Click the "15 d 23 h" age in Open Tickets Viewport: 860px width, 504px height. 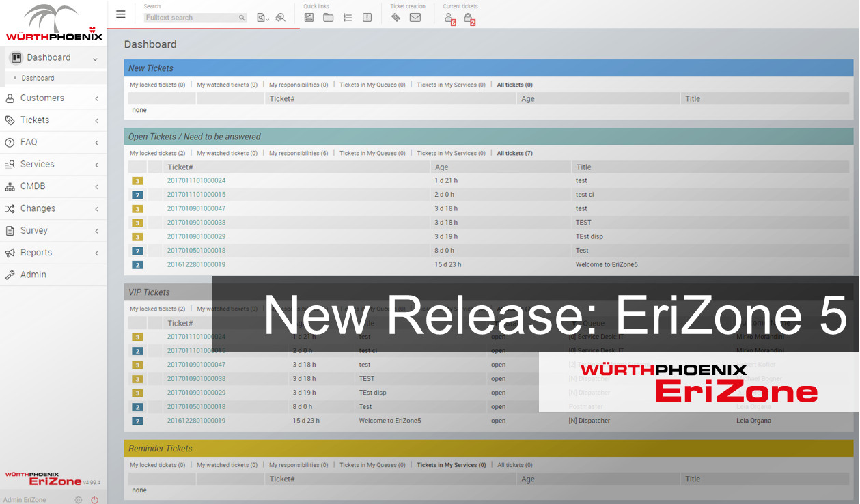coord(448,264)
